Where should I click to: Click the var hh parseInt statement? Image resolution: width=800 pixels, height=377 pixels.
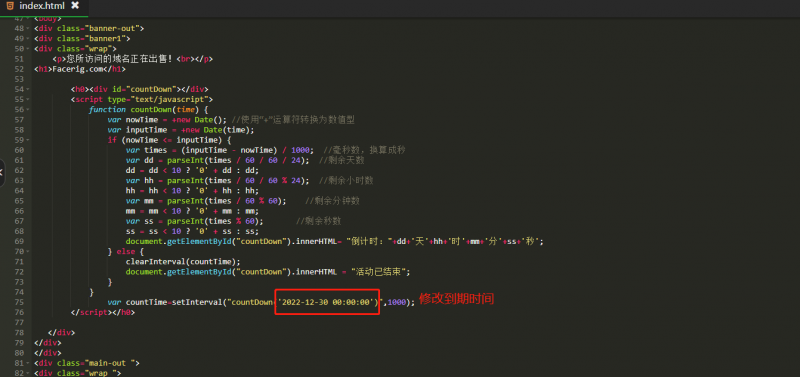(218, 181)
